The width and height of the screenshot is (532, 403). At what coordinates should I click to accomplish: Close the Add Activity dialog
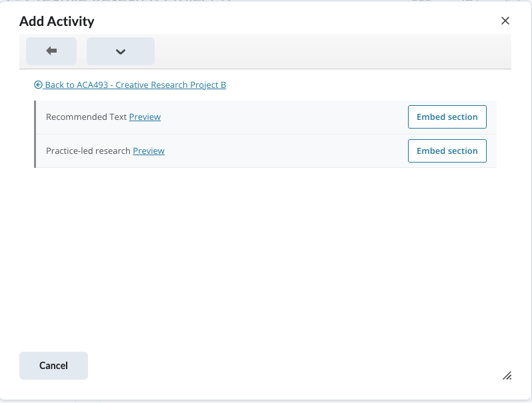(505, 21)
